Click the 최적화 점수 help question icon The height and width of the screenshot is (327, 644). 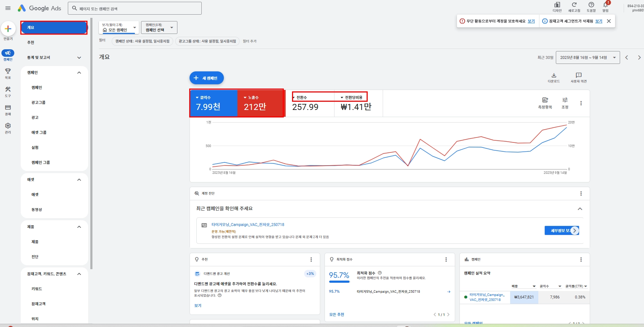click(x=380, y=273)
